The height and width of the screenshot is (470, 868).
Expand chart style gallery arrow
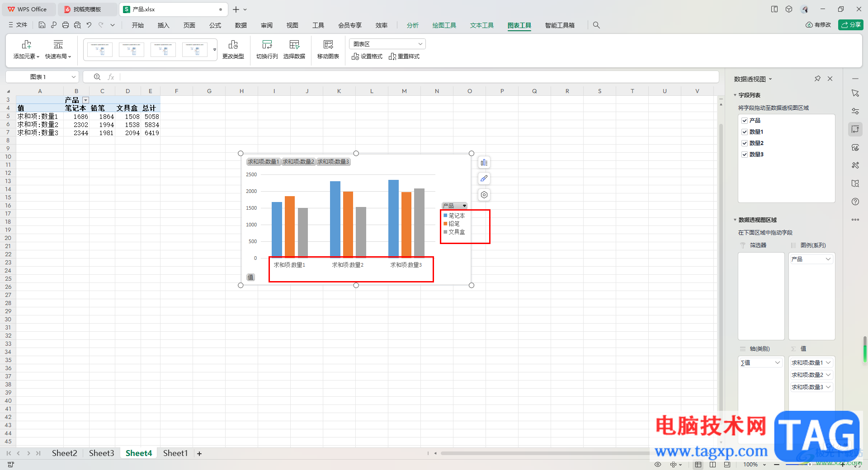tap(215, 50)
